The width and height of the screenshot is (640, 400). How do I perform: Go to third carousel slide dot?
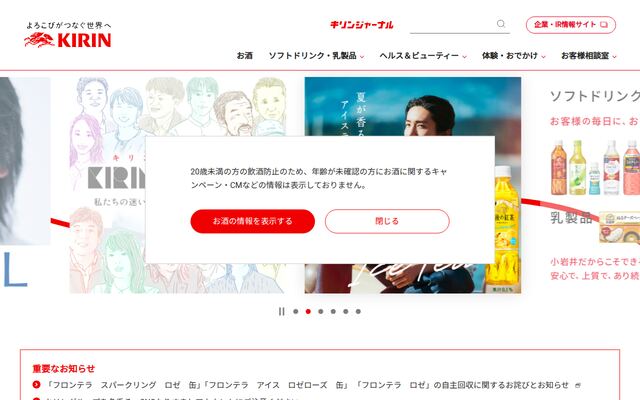pos(321,311)
